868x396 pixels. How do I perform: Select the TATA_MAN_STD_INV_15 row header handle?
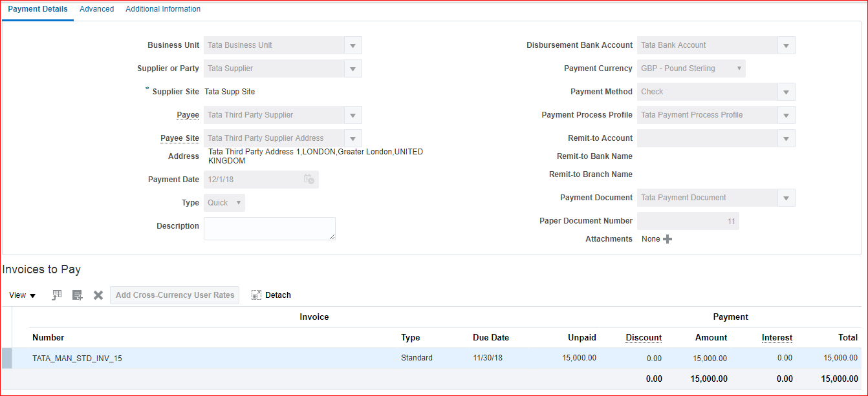[7, 358]
